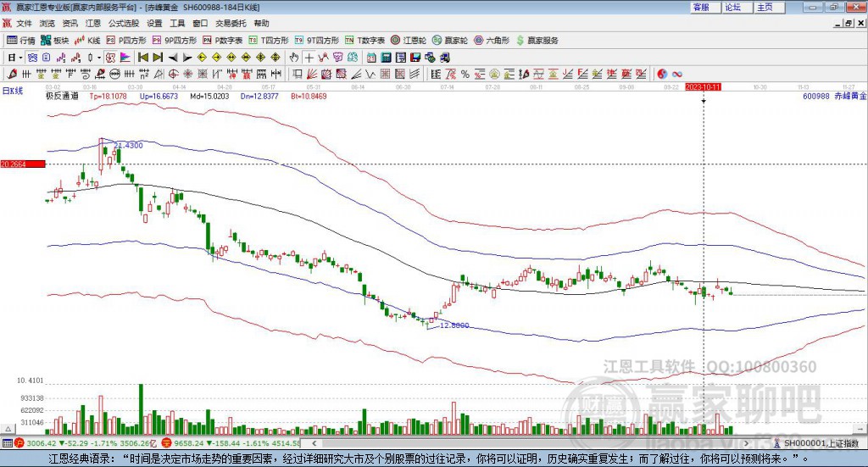This screenshot has height=467, width=868.
Task: Click the bottom scrollbar left arrow
Action: 314,443
